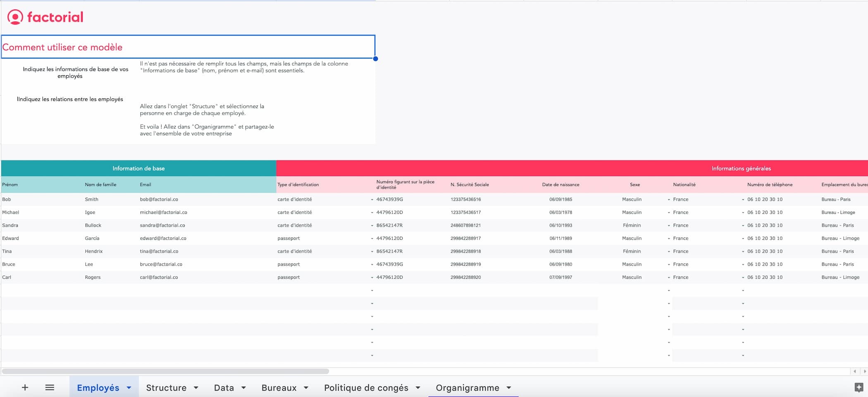Open the all sheets list icon
Viewport: 868px width, 397px height.
(50, 387)
